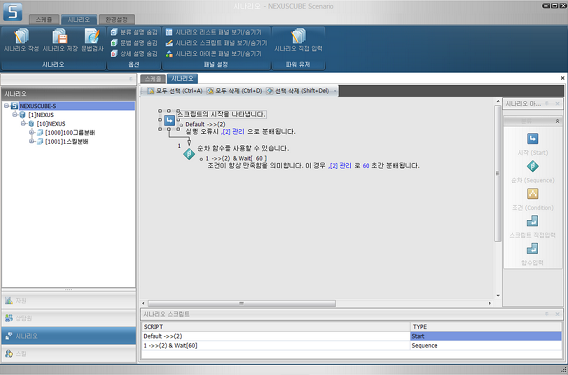
Task: Select the 시작 (Start) node icon
Action: (532, 139)
